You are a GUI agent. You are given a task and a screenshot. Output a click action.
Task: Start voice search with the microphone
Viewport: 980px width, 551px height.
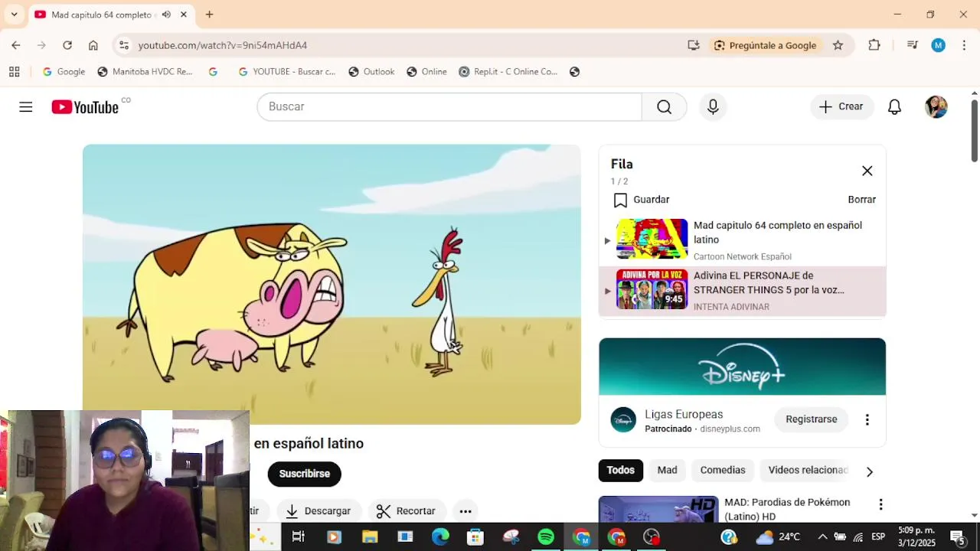713,107
